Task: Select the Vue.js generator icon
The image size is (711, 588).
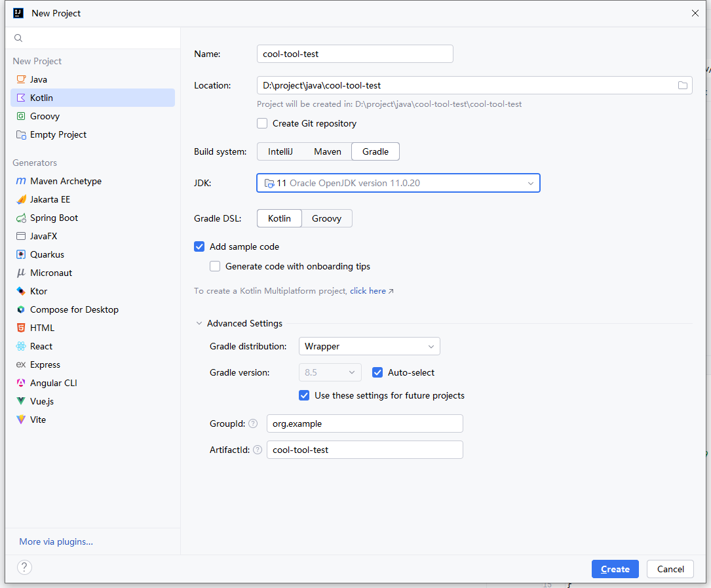Action: pyautogui.click(x=21, y=401)
